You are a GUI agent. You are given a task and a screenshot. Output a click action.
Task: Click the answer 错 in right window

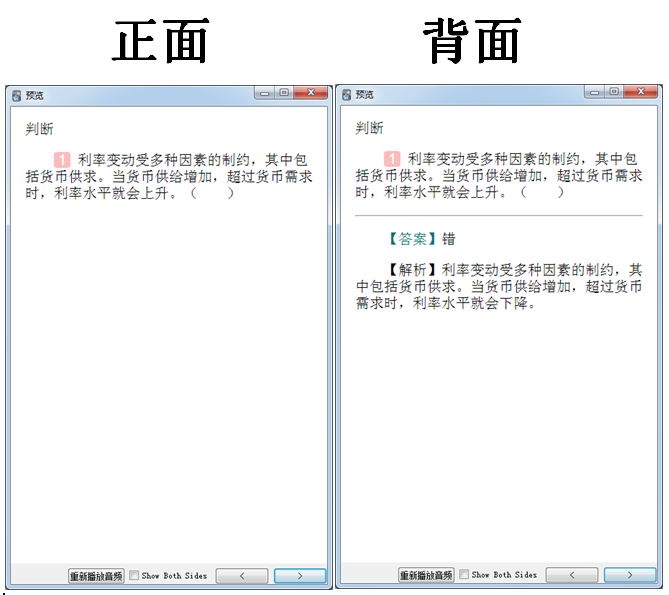448,239
